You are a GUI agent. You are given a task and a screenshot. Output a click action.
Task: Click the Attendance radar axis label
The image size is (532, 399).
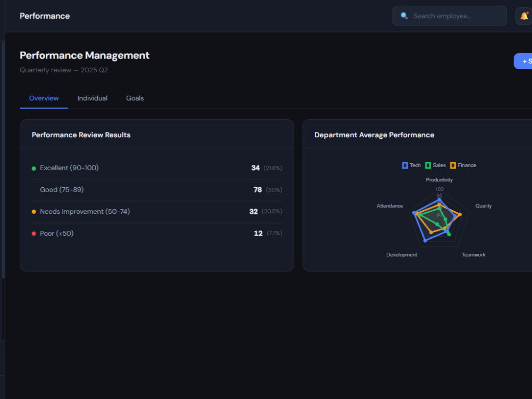[x=390, y=205]
